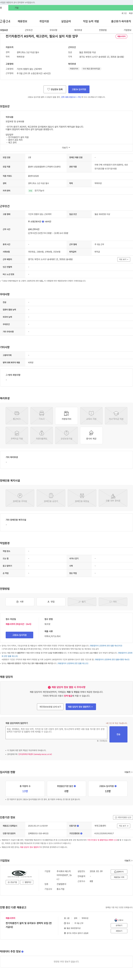Jump to 전형방법 section tab
The image size is (133, 980).
[x=103, y=30]
